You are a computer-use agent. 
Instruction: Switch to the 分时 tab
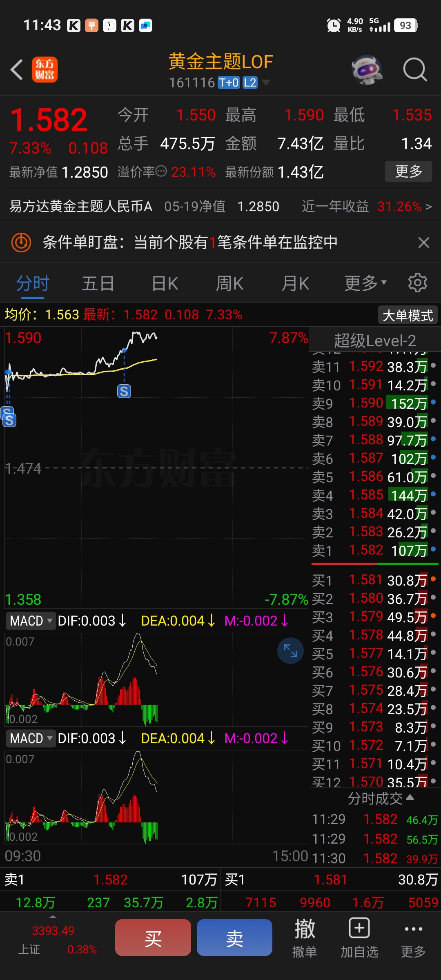(33, 283)
